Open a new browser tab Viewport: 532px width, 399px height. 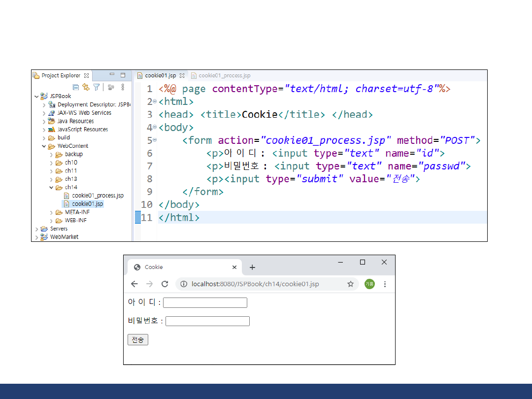pos(252,267)
